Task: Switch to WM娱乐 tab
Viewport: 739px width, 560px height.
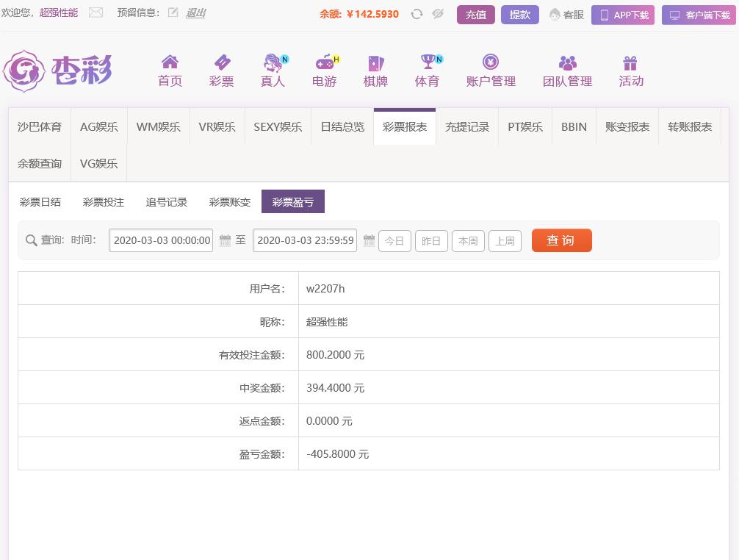Action: click(159, 127)
